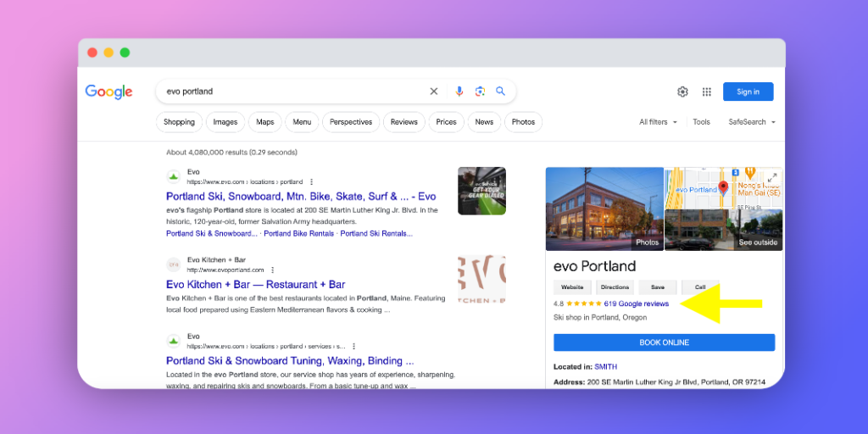The width and height of the screenshot is (868, 434).
Task: Click the About 4,080,000 results text
Action: tap(231, 153)
